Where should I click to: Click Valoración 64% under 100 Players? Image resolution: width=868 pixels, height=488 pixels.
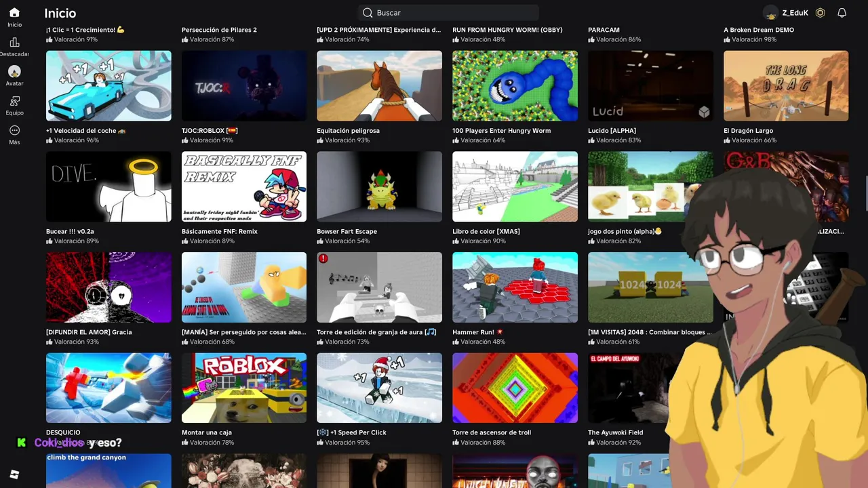(479, 140)
